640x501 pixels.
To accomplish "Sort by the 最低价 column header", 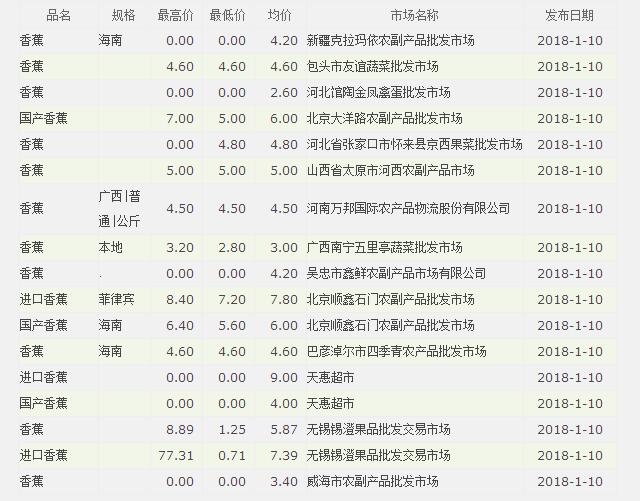I will [227, 16].
